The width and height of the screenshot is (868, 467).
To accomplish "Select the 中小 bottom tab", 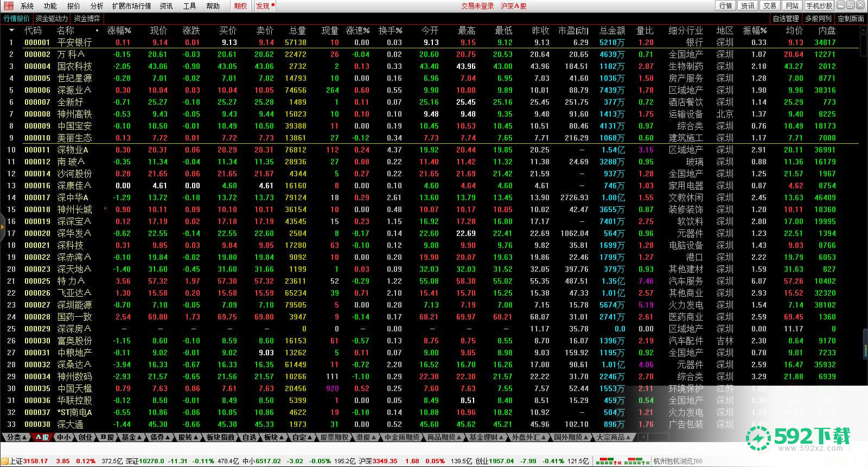I will [64, 437].
